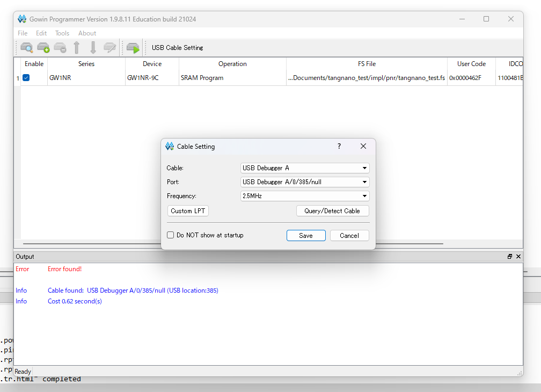Cancel the Cable Setting dialog

pos(349,236)
